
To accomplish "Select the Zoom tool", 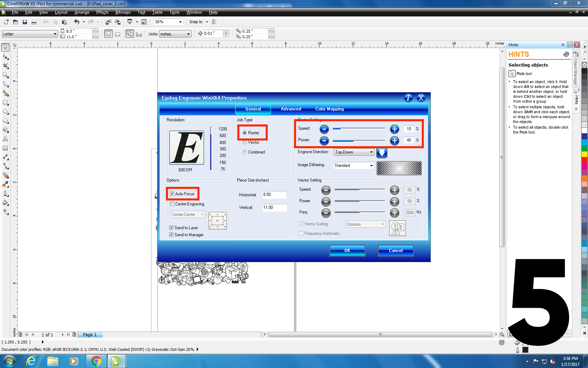I will (5, 75).
